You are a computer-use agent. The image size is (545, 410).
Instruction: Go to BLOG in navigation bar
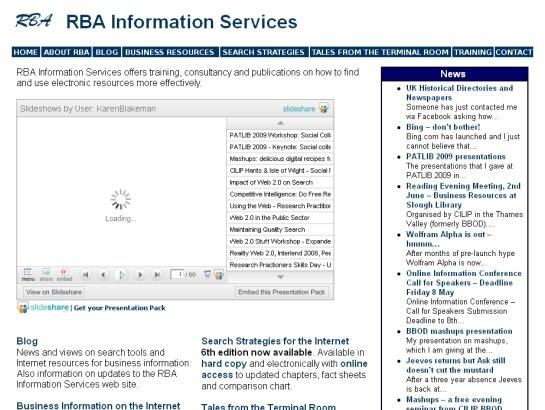click(x=107, y=52)
